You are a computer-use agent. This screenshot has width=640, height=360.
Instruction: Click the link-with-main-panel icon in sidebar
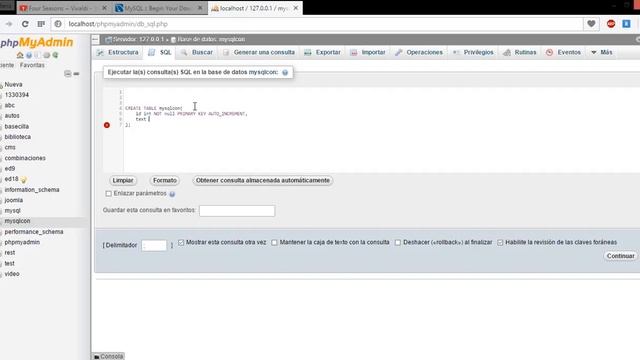click(76, 74)
